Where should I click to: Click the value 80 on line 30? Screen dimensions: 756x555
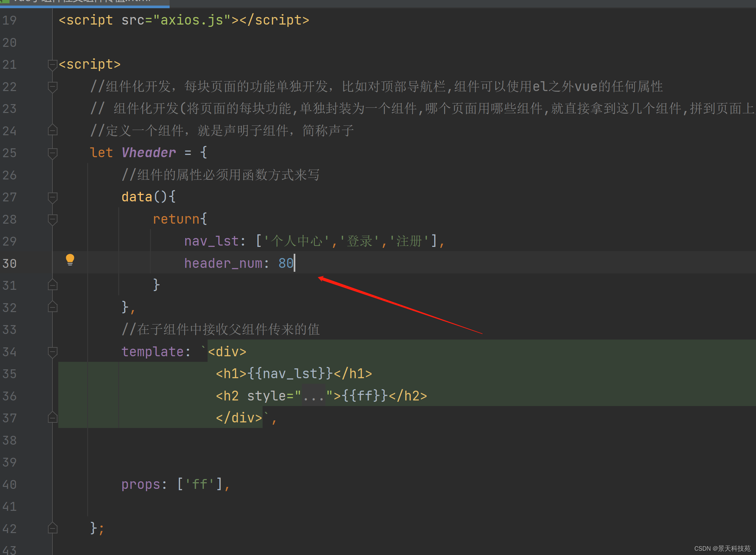(x=286, y=263)
